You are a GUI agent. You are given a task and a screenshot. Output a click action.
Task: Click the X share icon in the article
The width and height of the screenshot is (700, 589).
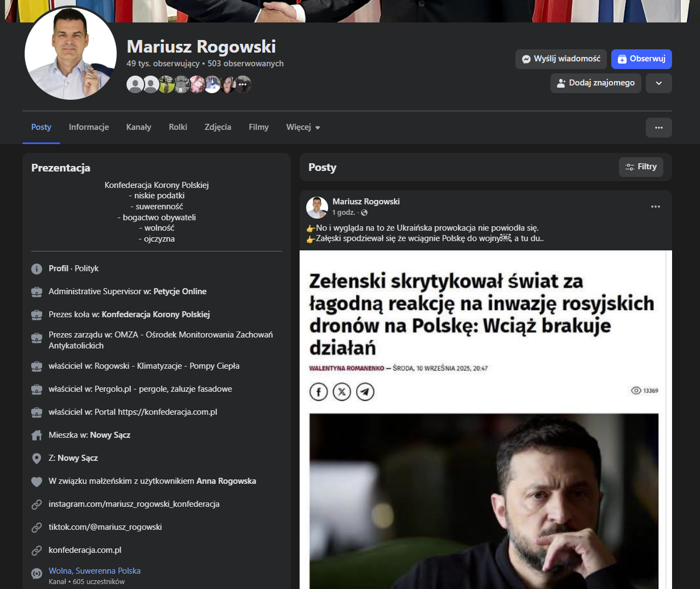pyautogui.click(x=342, y=392)
